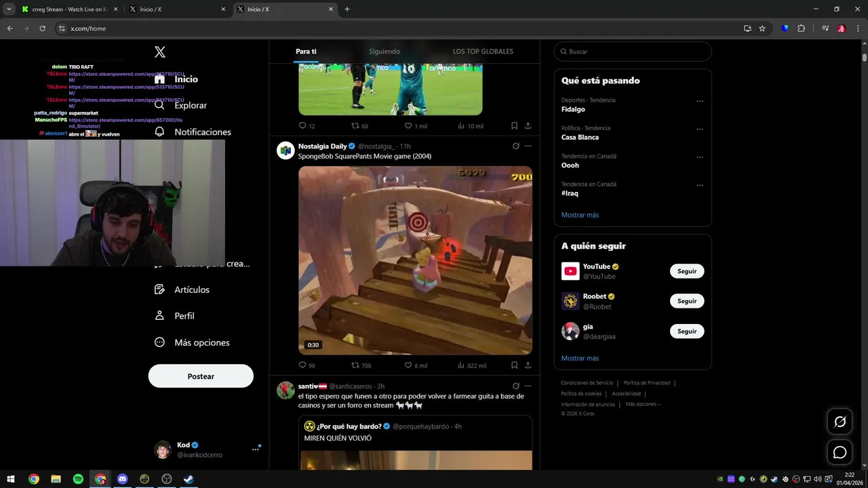Reply to the Nostalgia Daily post
The image size is (868, 488).
pos(307,365)
